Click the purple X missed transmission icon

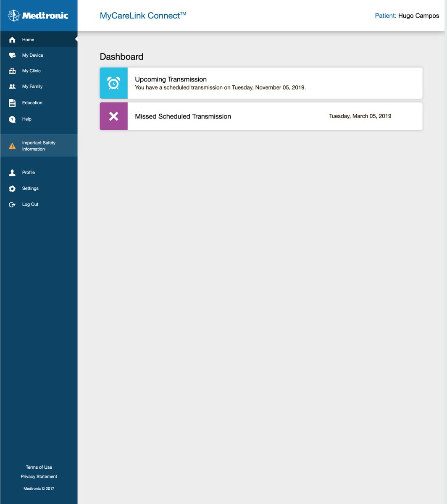tap(113, 116)
